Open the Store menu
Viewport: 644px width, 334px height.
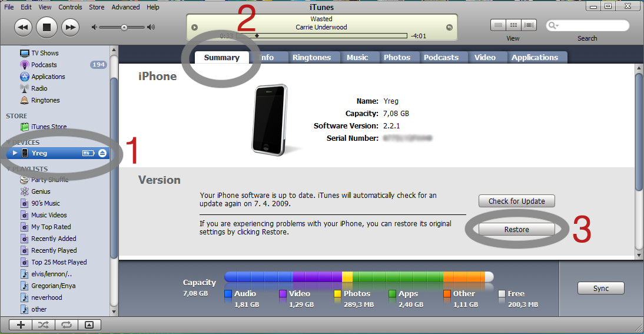[97, 7]
